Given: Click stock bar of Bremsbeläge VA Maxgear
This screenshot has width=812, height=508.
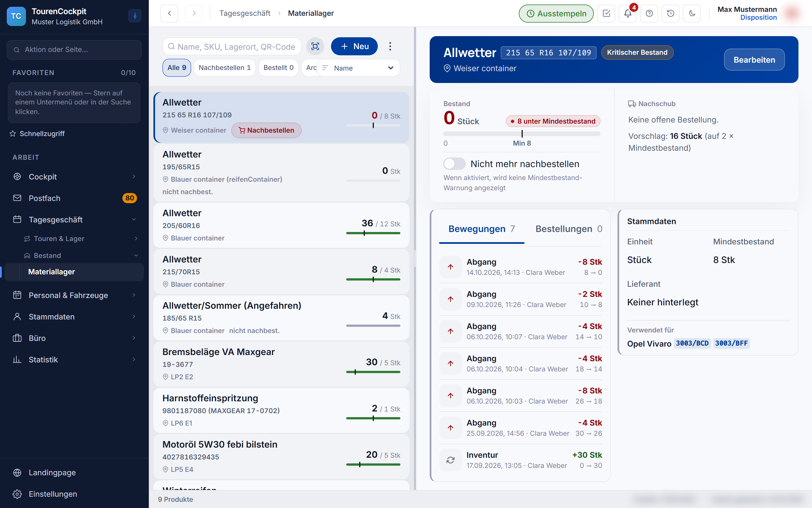Looking at the screenshot, I should pyautogui.click(x=373, y=372).
